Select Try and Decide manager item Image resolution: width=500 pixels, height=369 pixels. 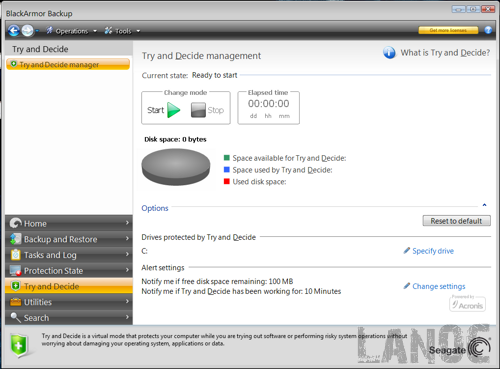point(68,64)
